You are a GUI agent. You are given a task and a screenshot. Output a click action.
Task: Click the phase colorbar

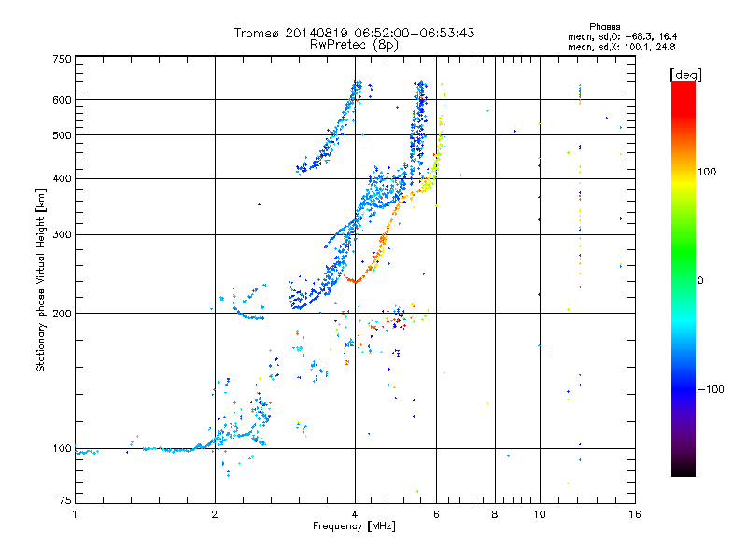pyautogui.click(x=684, y=278)
